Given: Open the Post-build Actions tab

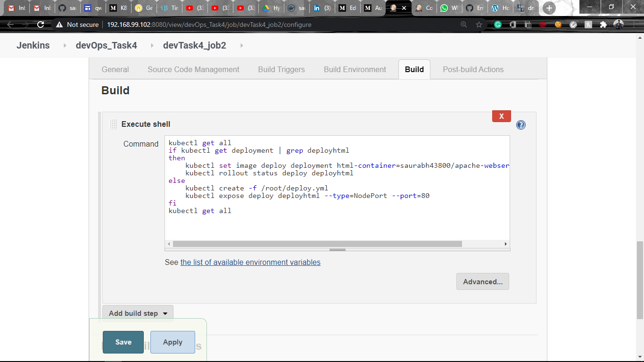Looking at the screenshot, I should tap(473, 69).
